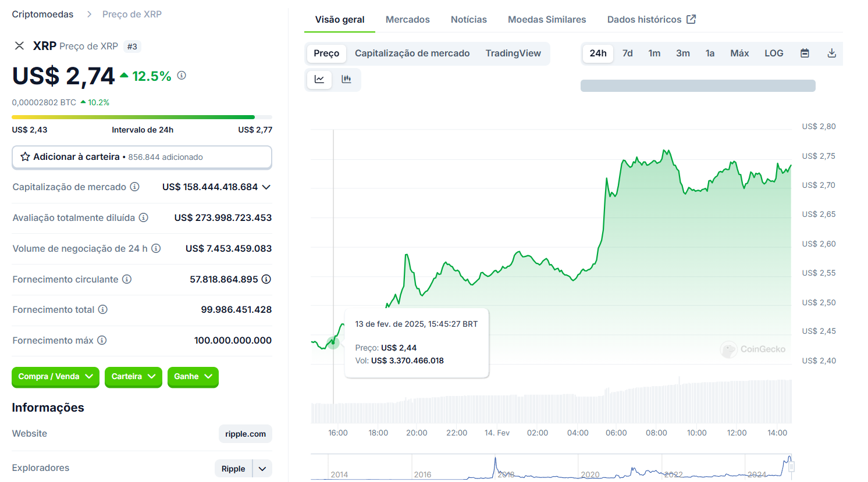Switch chart to Preço mode

[326, 53]
